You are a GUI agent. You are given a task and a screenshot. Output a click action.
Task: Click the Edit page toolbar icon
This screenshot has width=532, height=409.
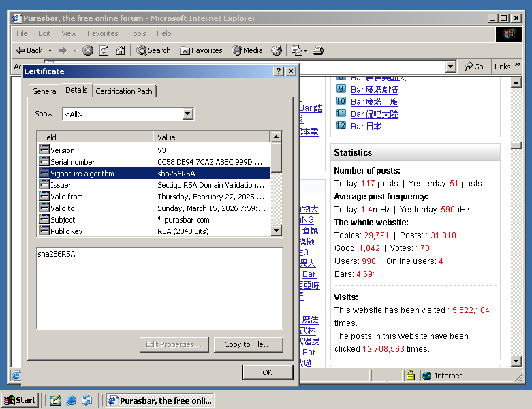[x=296, y=50]
